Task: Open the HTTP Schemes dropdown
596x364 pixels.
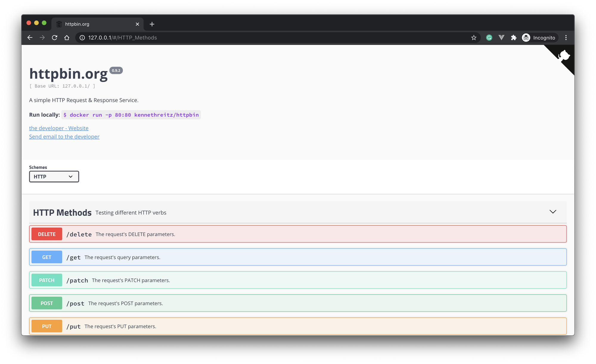Action: coord(54,176)
